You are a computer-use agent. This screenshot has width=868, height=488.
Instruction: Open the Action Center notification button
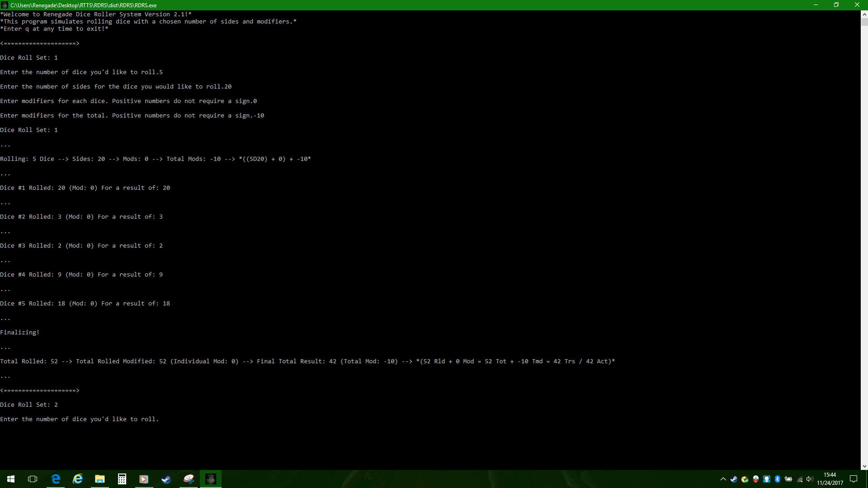tap(854, 479)
